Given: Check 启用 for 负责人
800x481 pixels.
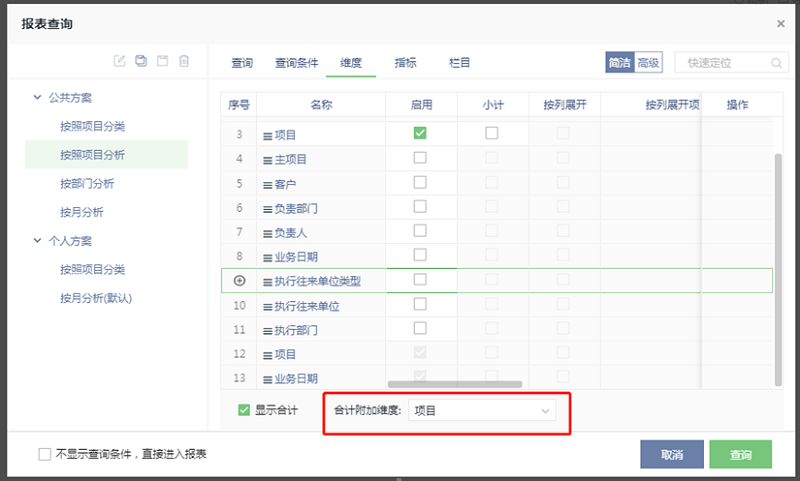Looking at the screenshot, I should (420, 231).
